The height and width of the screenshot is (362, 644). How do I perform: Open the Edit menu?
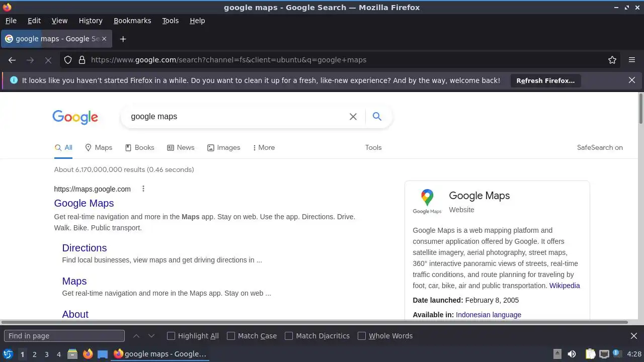coord(34,21)
